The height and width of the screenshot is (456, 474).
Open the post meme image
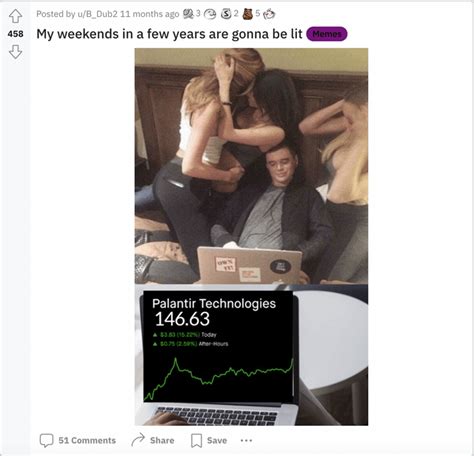coord(251,237)
